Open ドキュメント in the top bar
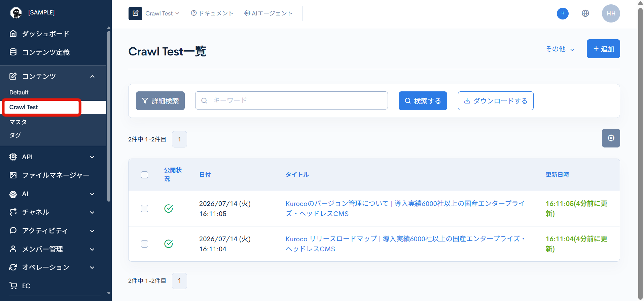Image resolution: width=644 pixels, height=301 pixels. (x=212, y=13)
